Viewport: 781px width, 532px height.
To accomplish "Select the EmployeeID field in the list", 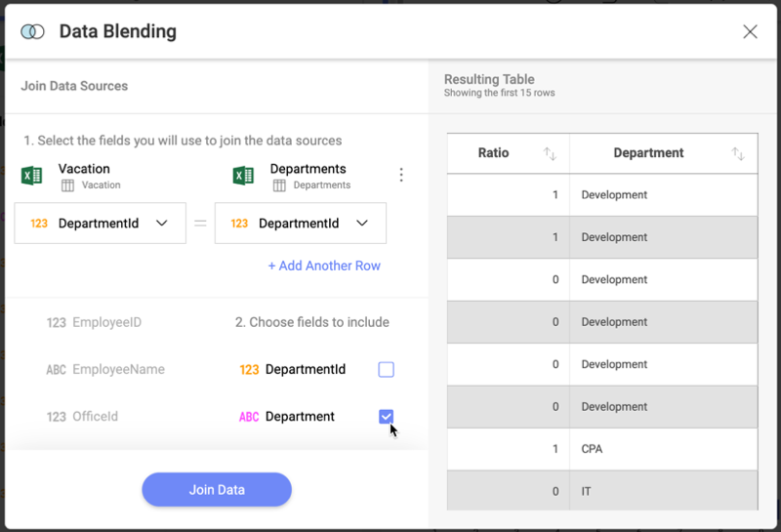I will coord(95,322).
